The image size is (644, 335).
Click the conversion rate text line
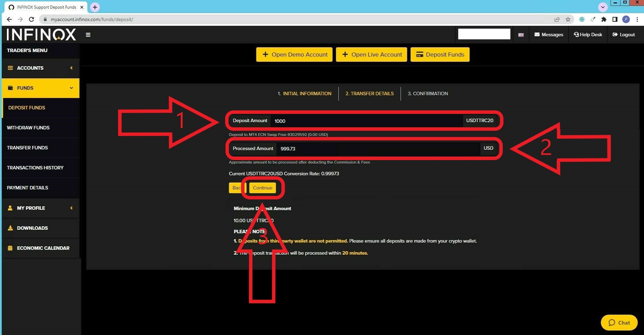(x=284, y=174)
